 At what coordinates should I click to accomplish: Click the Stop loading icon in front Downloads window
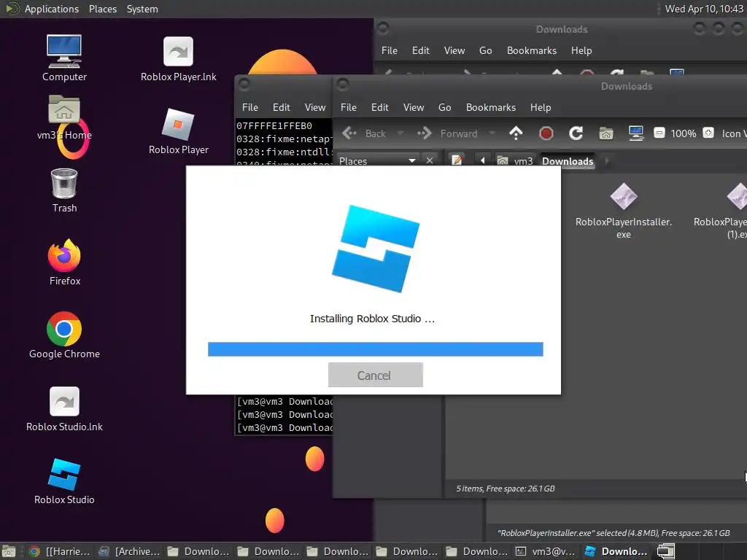546,133
